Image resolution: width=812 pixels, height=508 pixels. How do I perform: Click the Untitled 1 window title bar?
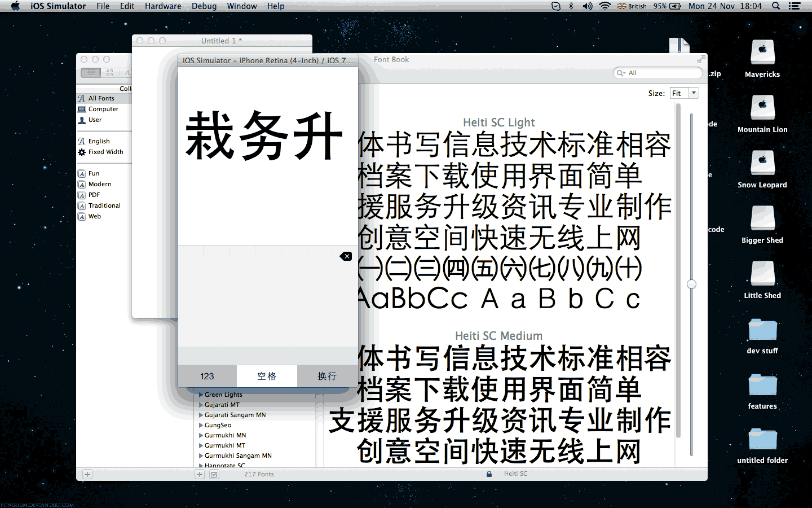[222, 41]
